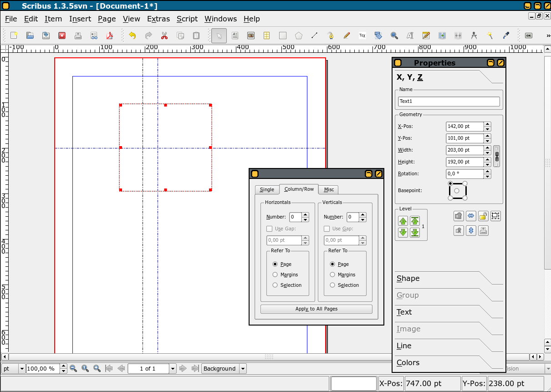Go to the previous page arrow
The height and width of the screenshot is (392, 551).
click(x=121, y=368)
